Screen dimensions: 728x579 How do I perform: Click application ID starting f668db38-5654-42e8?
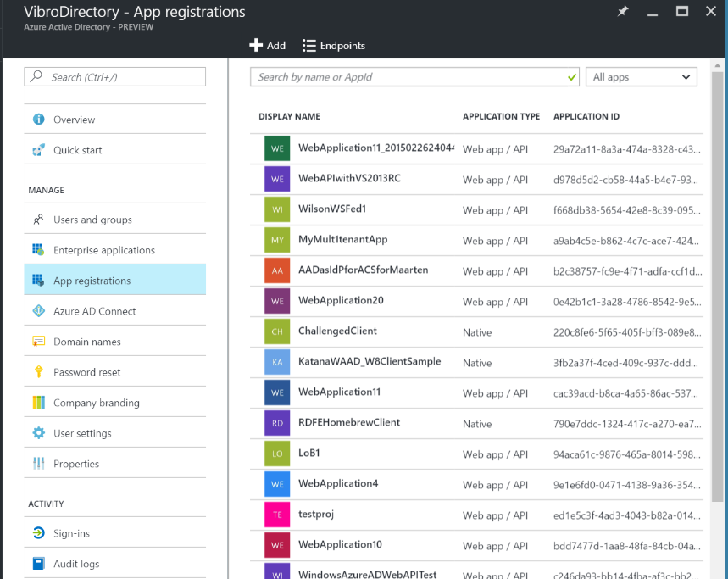pyautogui.click(x=627, y=210)
